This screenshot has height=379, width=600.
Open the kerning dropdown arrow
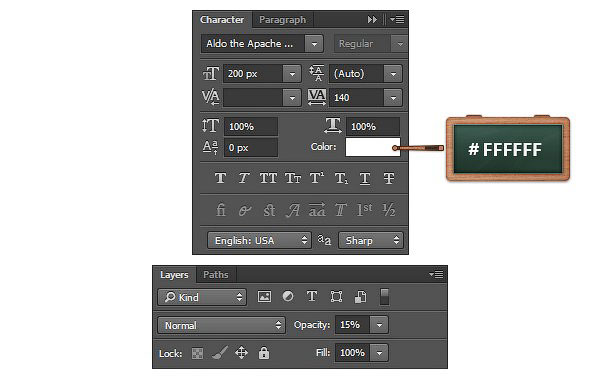[x=292, y=98]
